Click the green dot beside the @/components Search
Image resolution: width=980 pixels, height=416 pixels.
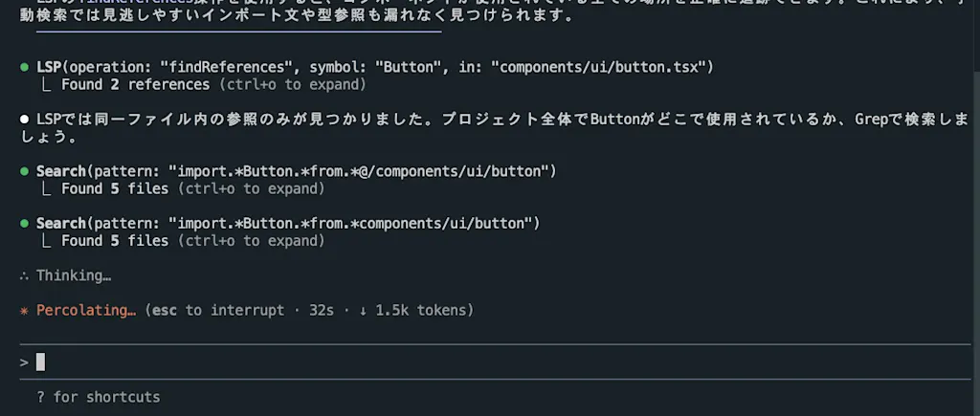(x=24, y=171)
